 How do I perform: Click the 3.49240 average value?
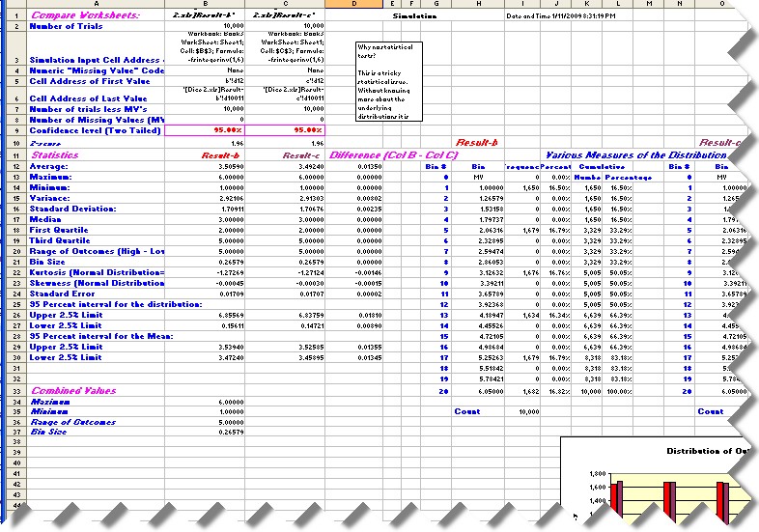[311, 166]
